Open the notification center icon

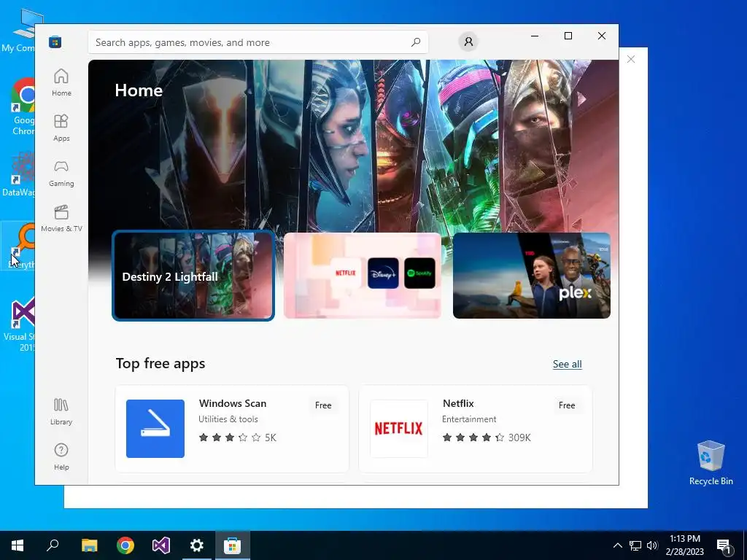click(724, 545)
